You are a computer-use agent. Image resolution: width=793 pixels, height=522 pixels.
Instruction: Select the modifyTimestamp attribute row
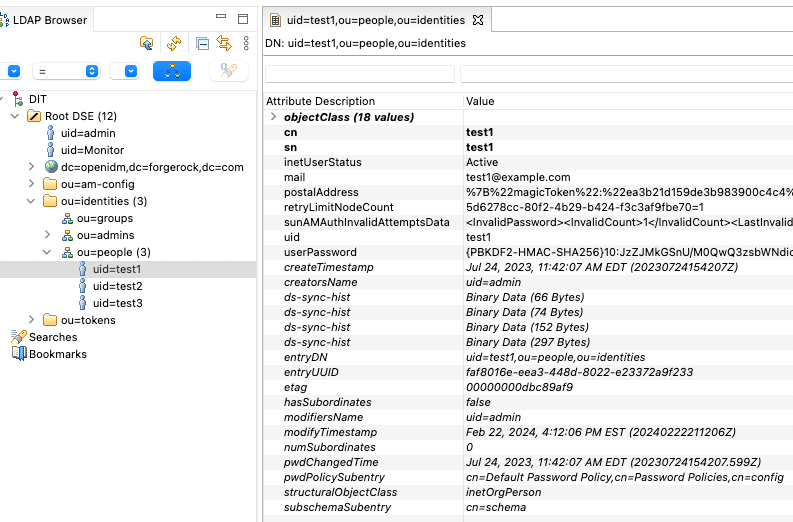(x=528, y=432)
